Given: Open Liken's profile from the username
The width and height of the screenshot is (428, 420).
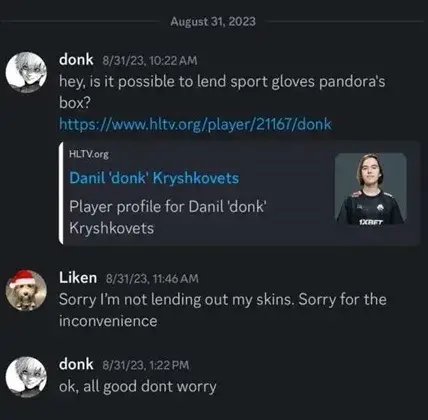Looking at the screenshot, I should pos(78,278).
